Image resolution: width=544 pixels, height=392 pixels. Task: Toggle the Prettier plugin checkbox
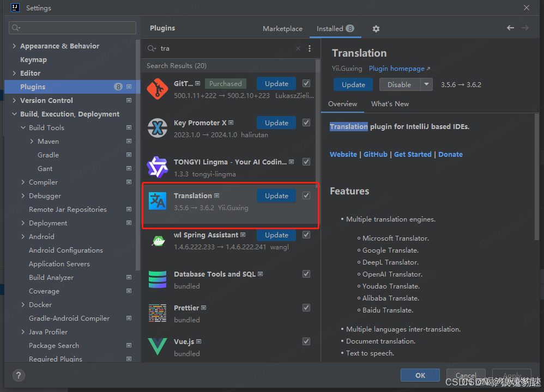[x=306, y=308]
